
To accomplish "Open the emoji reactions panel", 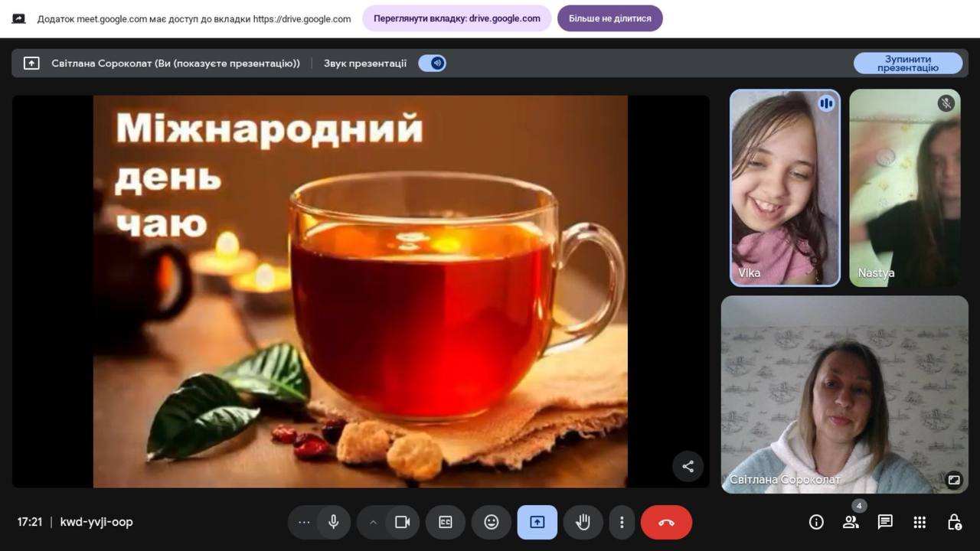I will pos(492,522).
